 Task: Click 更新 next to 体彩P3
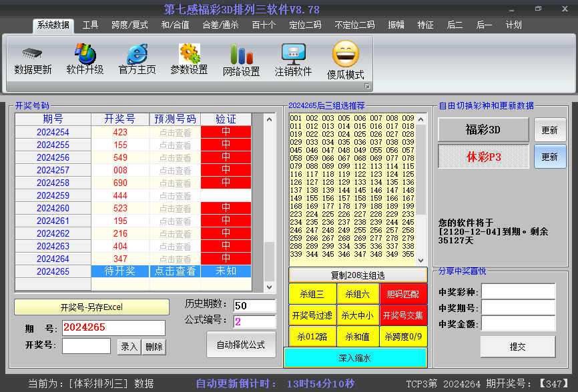pyautogui.click(x=549, y=157)
